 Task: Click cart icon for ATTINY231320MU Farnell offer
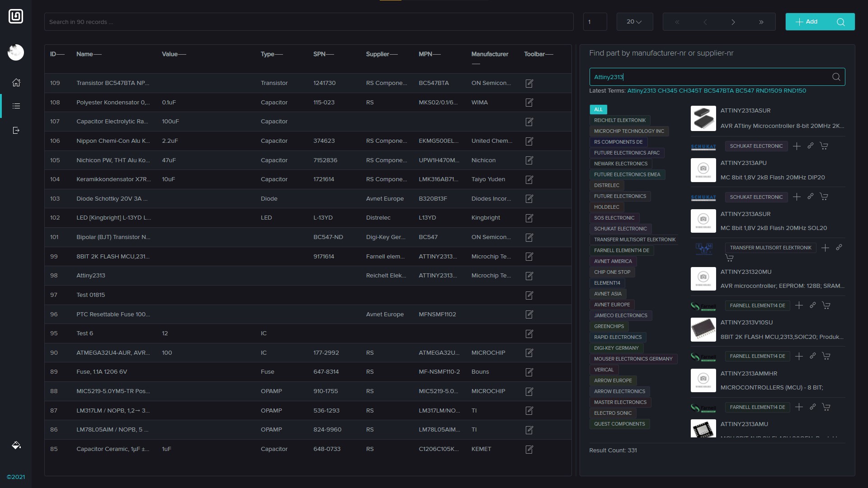tap(826, 305)
